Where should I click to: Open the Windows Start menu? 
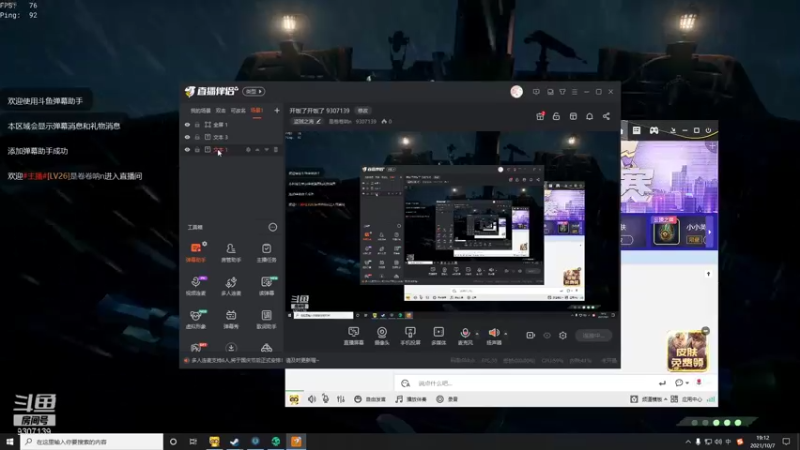click(10, 442)
